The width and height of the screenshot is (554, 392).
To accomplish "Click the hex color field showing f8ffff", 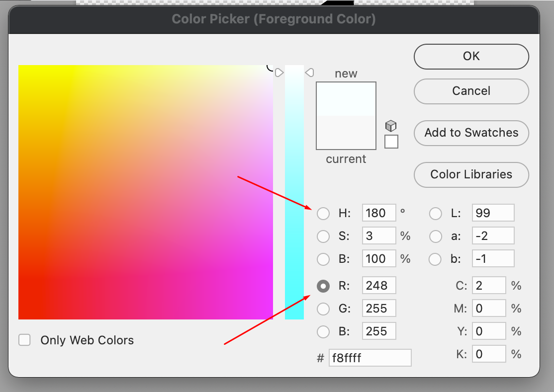I will 370,358.
